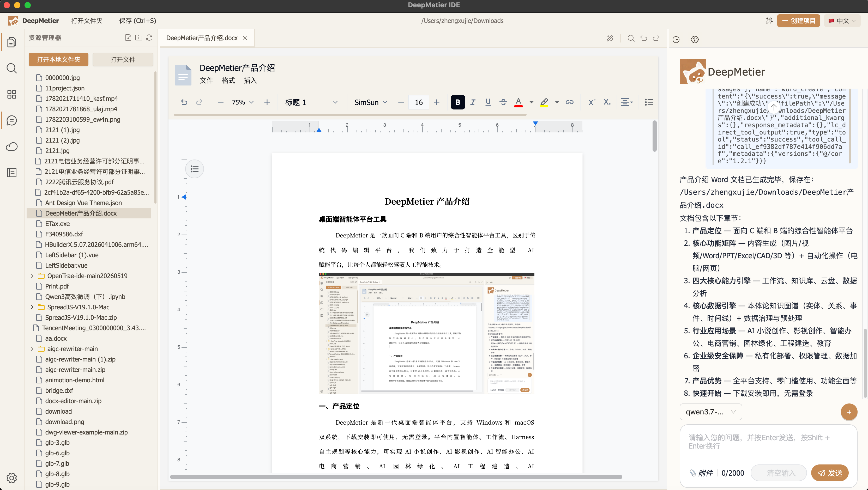Click the magic wand next to Create Project
Viewport: 868px width, 490px height.
click(769, 21)
